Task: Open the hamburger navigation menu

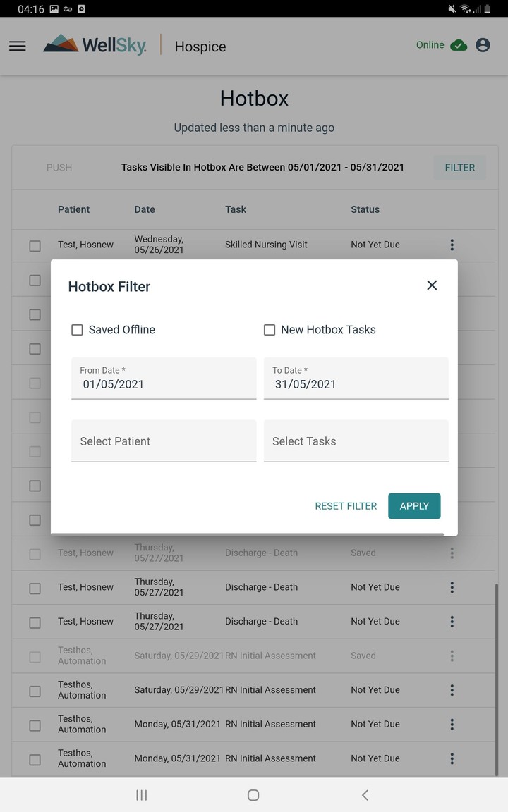Action: click(x=18, y=46)
